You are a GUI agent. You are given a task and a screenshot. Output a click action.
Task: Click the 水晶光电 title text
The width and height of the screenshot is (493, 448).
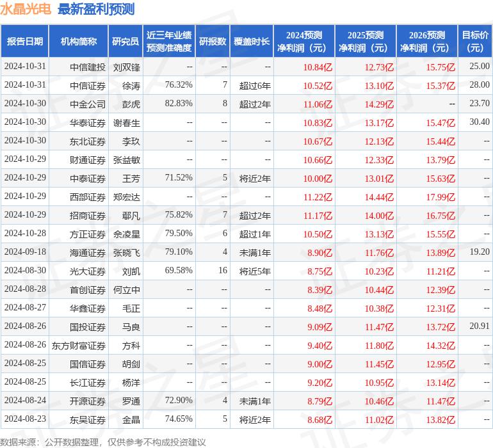(x=26, y=9)
